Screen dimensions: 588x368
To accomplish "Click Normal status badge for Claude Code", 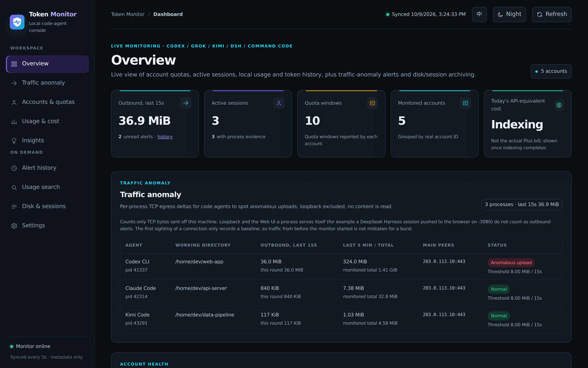I will click(x=499, y=289).
